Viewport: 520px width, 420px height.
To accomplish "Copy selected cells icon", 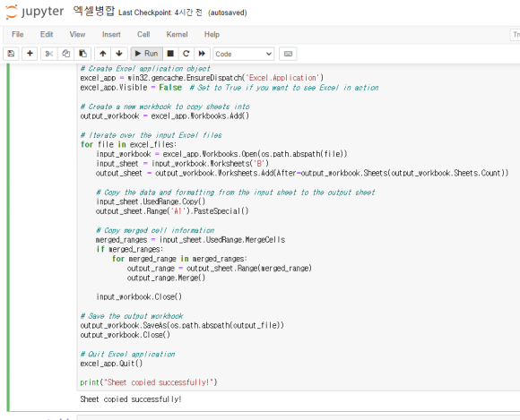I will [66, 54].
